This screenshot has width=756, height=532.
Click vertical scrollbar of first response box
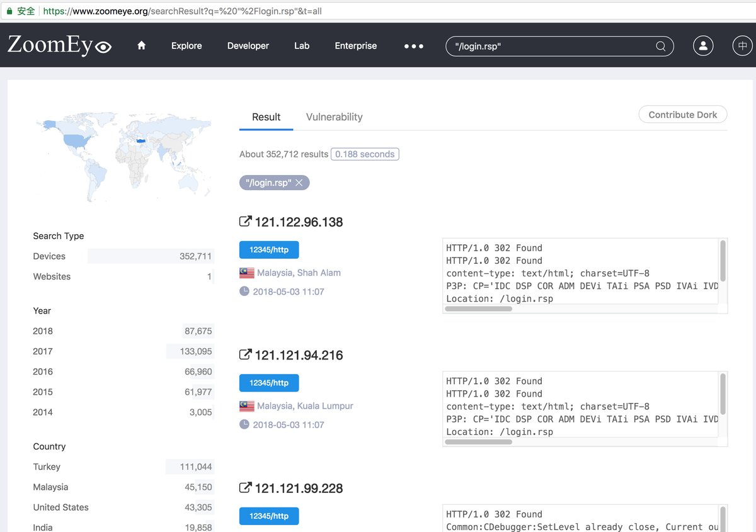pyautogui.click(x=723, y=261)
